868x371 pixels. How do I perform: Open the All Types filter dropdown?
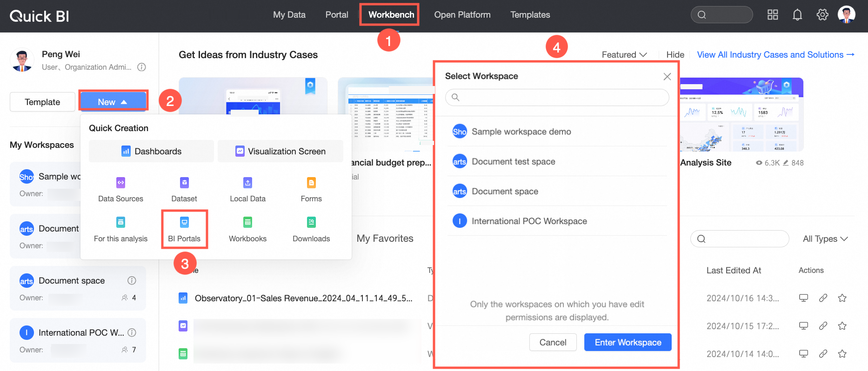[825, 239]
